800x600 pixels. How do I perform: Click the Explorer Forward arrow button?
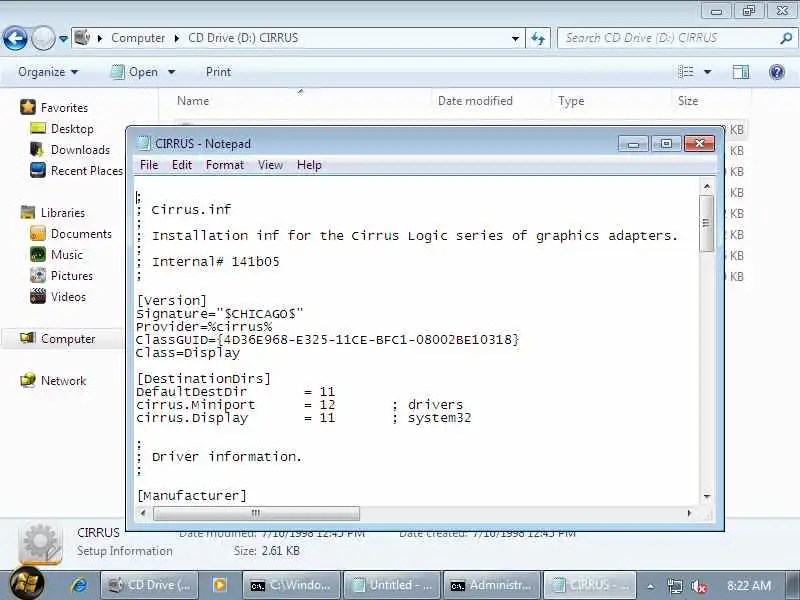pos(43,39)
